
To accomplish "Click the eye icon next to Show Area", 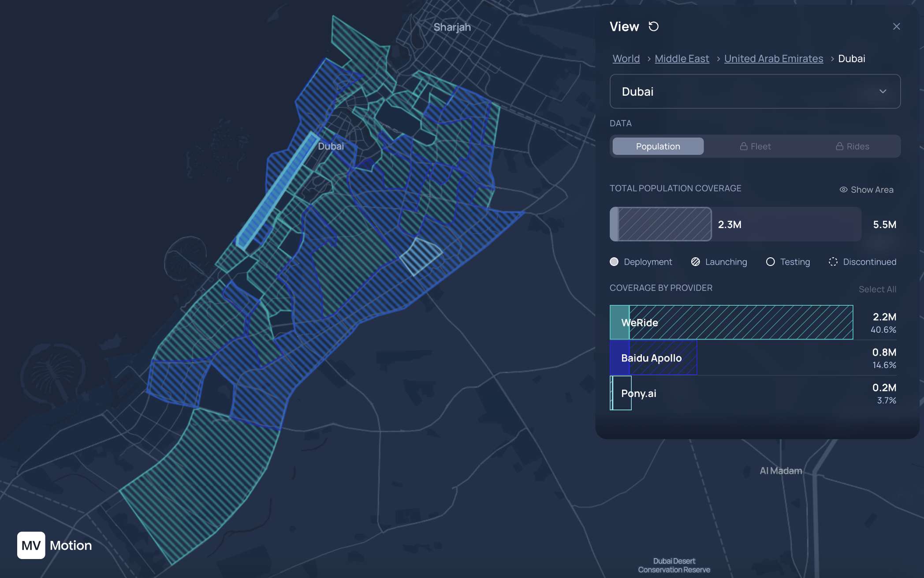I will tap(843, 189).
